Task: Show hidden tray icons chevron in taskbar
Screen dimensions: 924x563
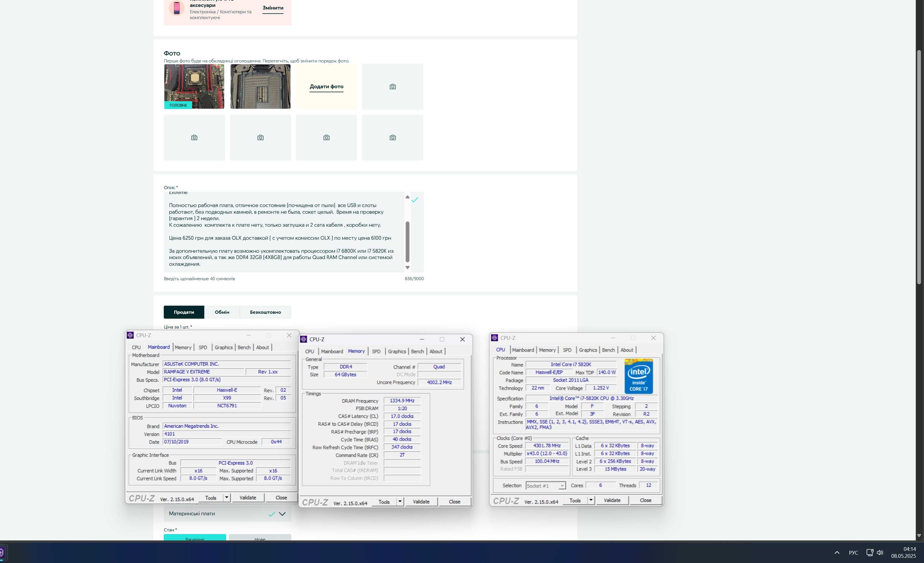Action: pos(837,553)
